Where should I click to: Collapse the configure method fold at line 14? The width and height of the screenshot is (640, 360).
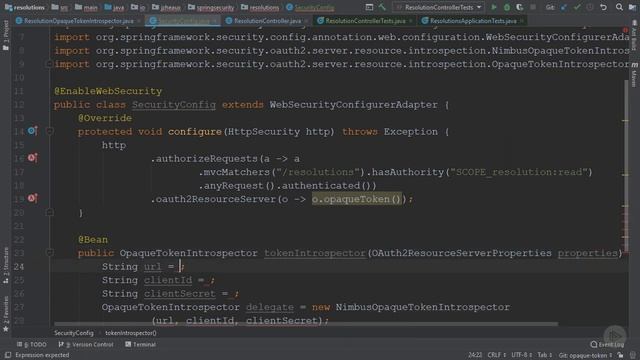[x=49, y=131]
